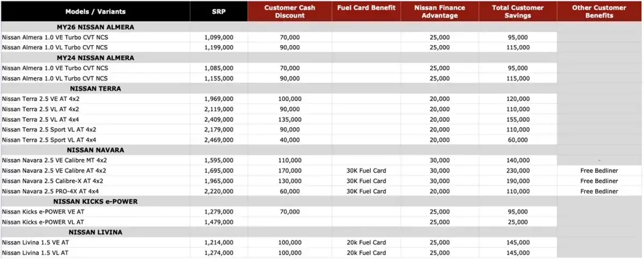Select the Total Customer Savings header
The height and width of the screenshot is (260, 644).
[518, 11]
